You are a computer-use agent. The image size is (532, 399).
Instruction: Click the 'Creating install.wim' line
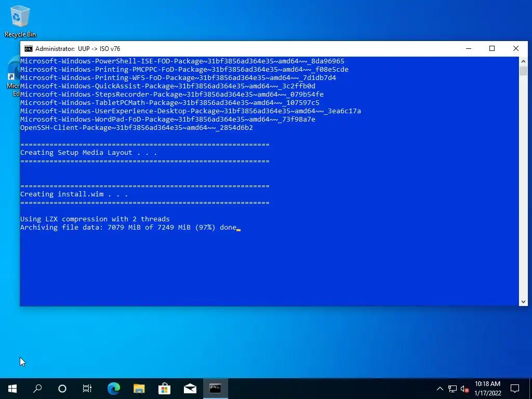point(74,194)
